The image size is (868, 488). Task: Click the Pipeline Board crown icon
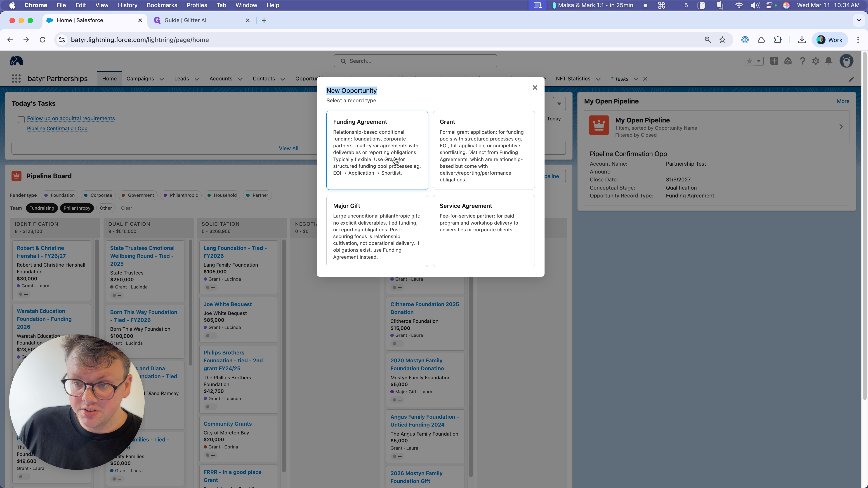click(x=17, y=176)
